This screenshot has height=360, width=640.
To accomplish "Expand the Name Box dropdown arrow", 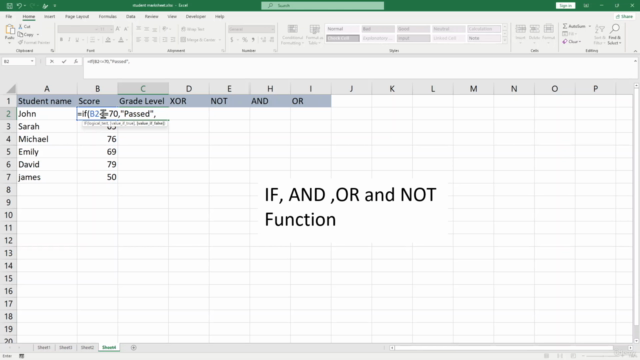I will coord(32,61).
